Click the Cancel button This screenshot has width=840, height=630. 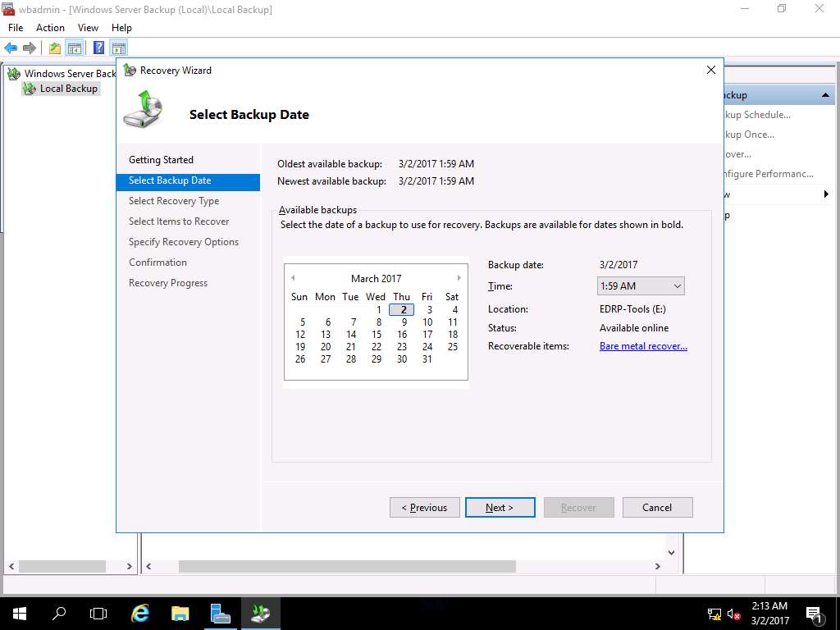click(657, 508)
